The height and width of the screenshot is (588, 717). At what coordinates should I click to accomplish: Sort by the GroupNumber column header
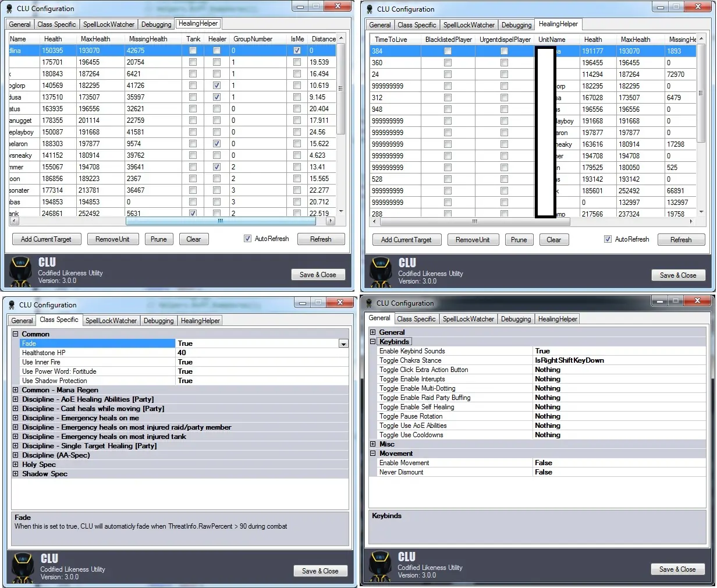click(x=253, y=39)
